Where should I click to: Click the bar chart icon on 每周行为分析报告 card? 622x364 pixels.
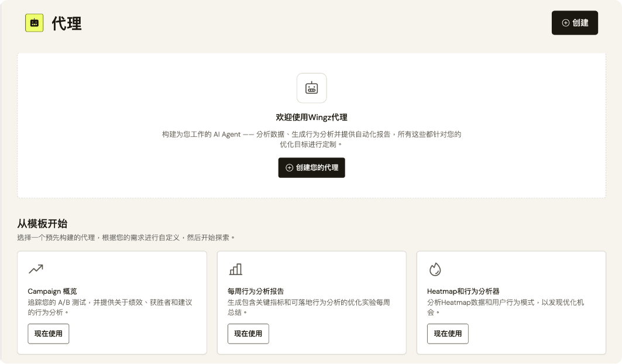coord(236,269)
